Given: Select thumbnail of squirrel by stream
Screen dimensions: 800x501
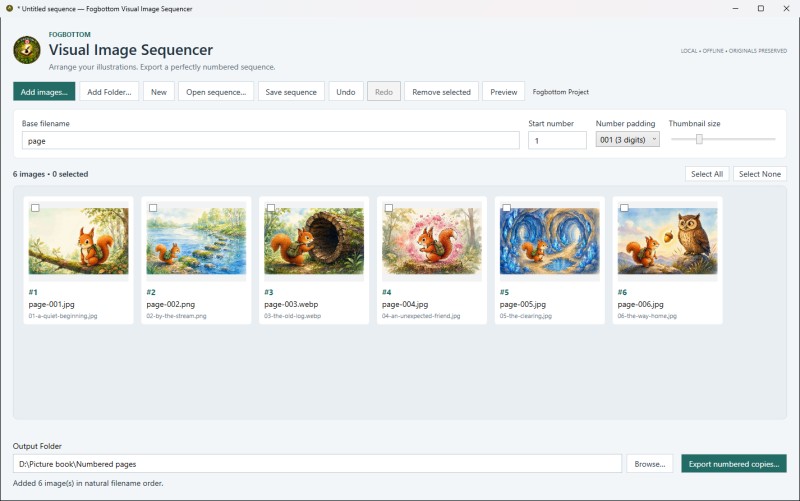Looking at the screenshot, I should [196, 241].
